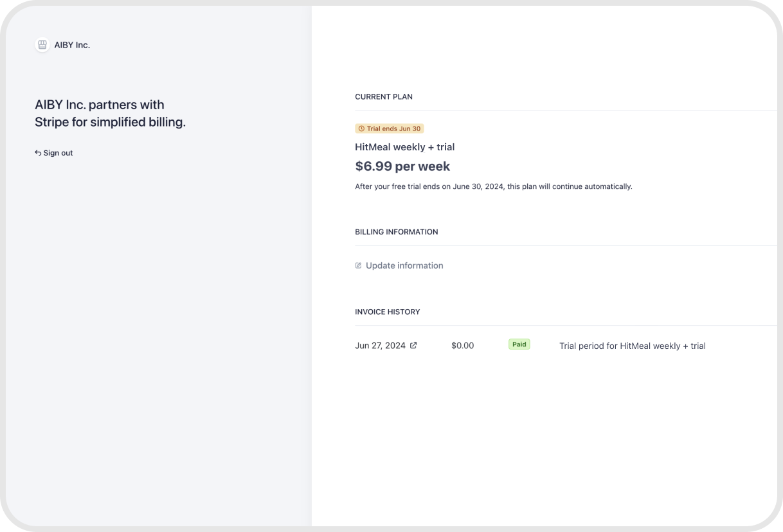The image size is (783, 532).
Task: Click the AIBY Inc. company name
Action: tap(72, 45)
